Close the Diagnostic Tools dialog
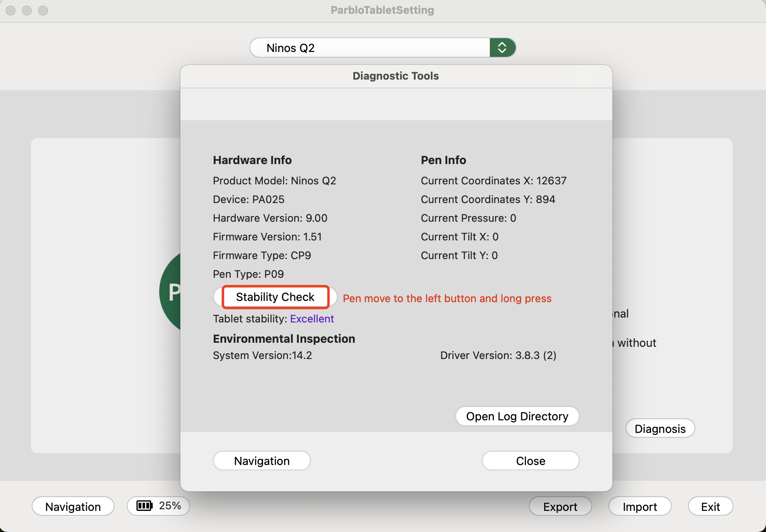Screen dimensions: 766x532 point(530,461)
